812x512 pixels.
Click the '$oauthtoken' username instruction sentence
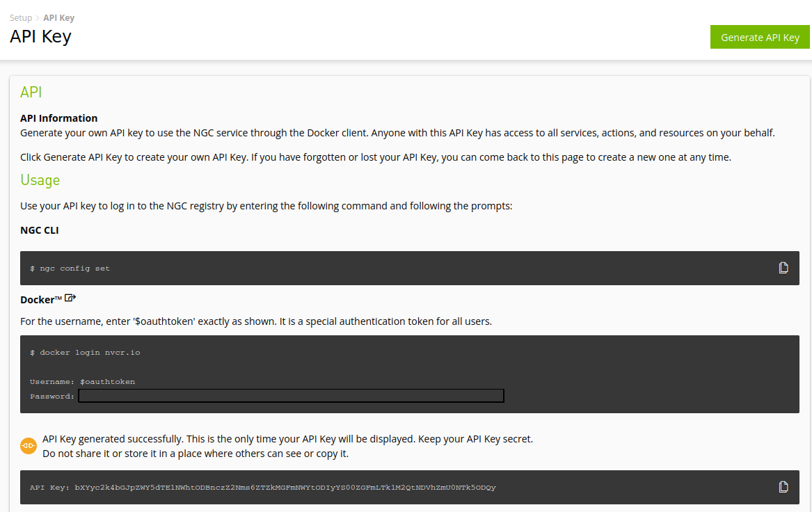[x=256, y=321]
